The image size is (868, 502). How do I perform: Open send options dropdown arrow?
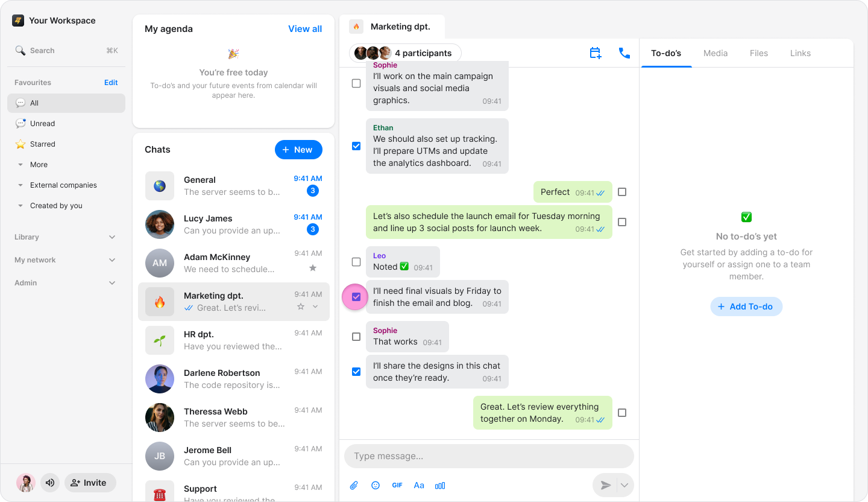point(624,485)
